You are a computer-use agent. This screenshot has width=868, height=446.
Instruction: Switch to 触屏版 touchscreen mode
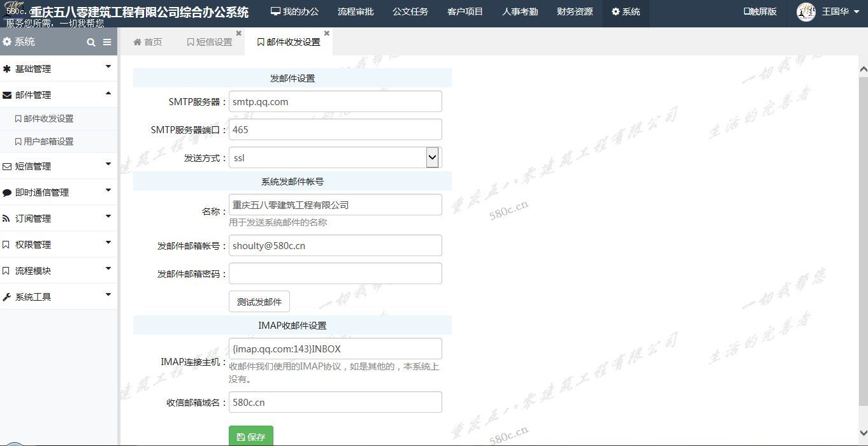(760, 11)
